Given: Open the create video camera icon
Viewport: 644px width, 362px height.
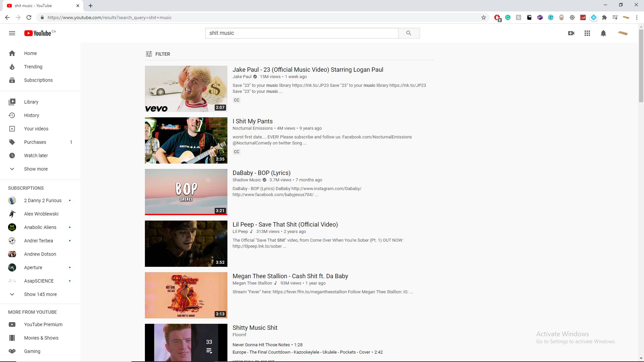Looking at the screenshot, I should tap(571, 33).
